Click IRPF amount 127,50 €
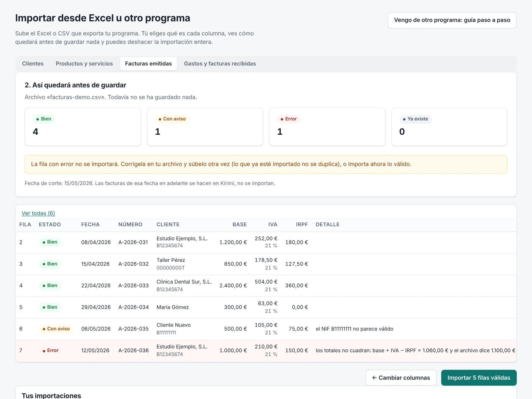532x399 pixels. click(296, 264)
